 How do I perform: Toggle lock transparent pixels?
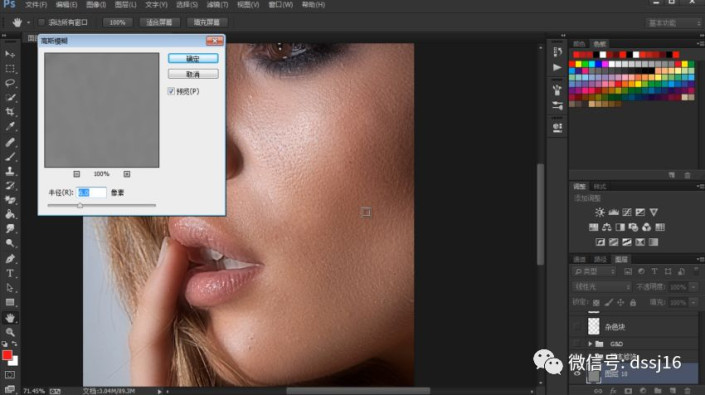click(596, 302)
